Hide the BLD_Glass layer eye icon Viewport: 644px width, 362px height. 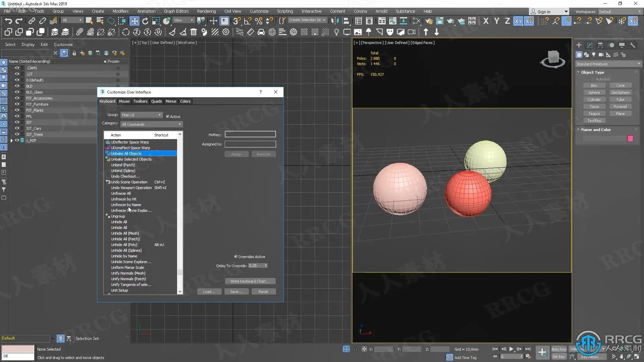coord(17,92)
